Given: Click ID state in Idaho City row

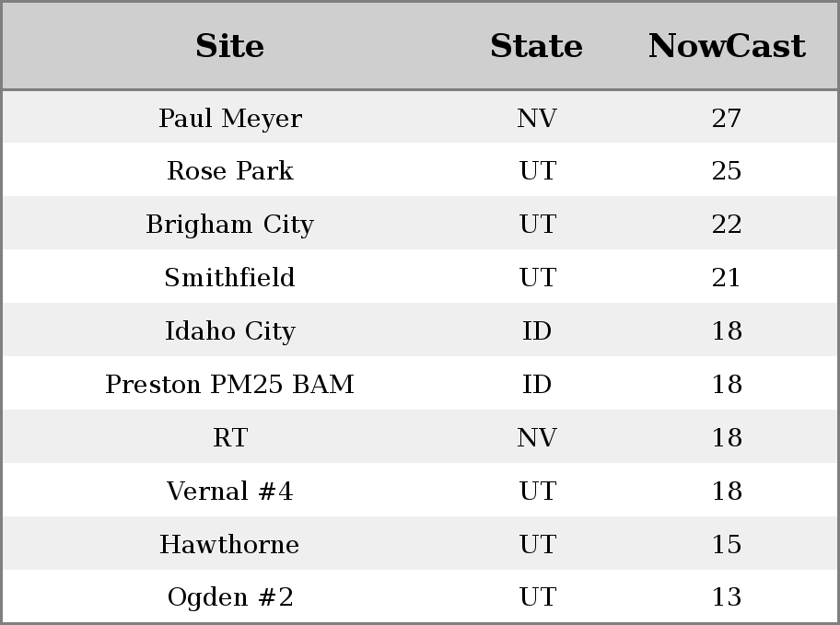Looking at the screenshot, I should point(537,331).
